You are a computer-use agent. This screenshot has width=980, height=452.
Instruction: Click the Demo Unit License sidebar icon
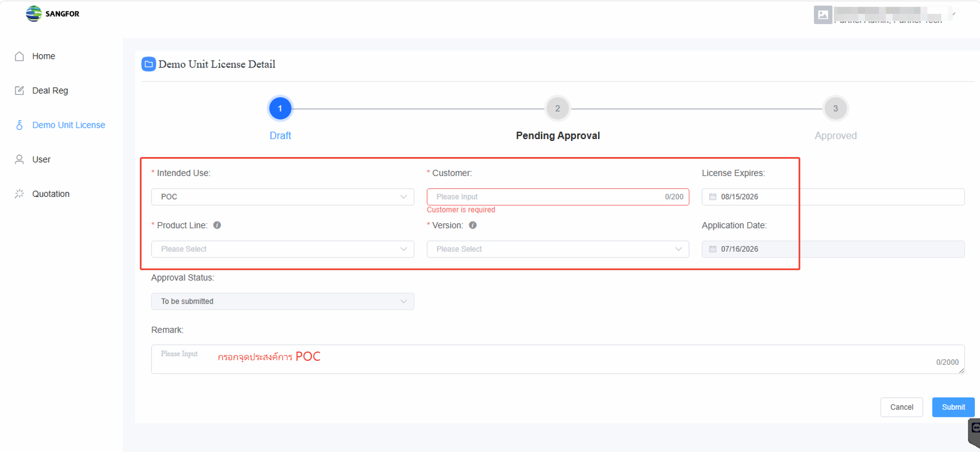[x=20, y=125]
